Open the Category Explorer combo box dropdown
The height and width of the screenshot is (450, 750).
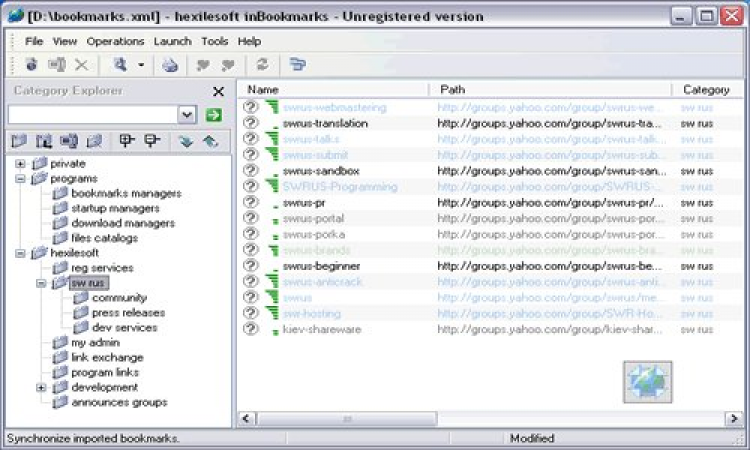click(187, 115)
